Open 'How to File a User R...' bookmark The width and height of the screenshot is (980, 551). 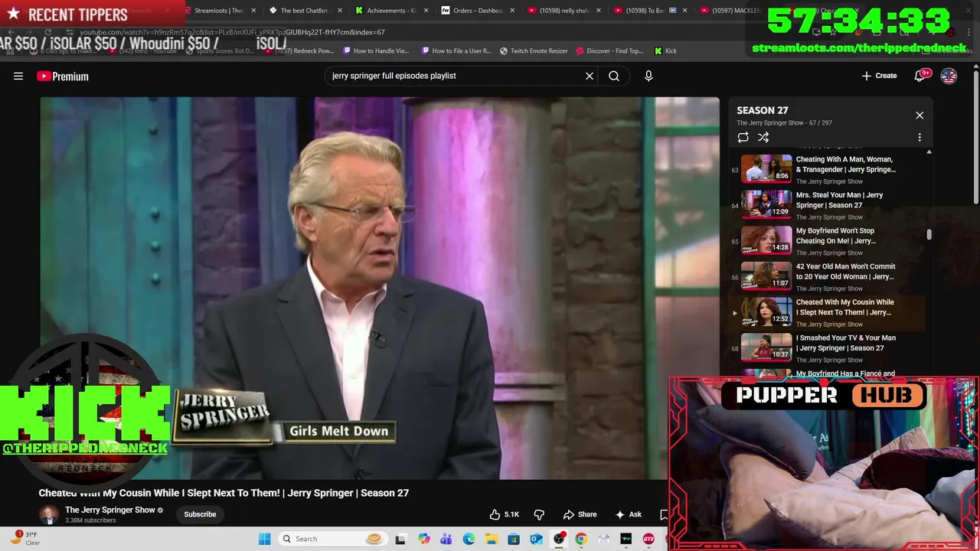(x=456, y=51)
